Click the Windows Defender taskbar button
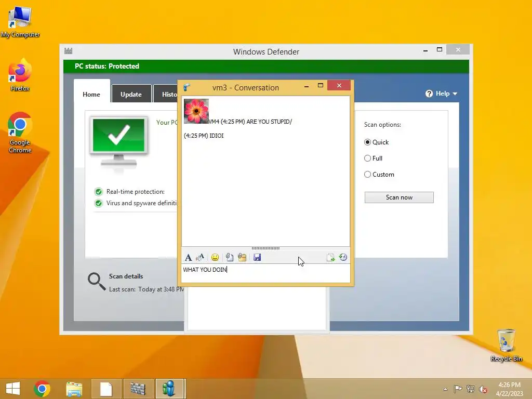The image size is (532, 399). (x=138, y=389)
